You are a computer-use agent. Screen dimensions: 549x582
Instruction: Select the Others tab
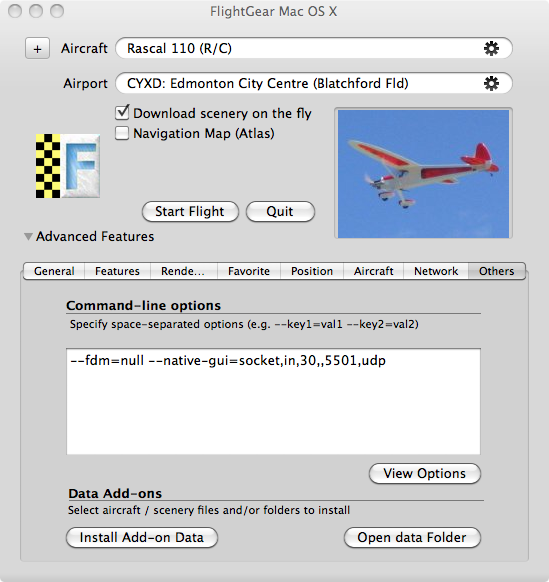(497, 271)
